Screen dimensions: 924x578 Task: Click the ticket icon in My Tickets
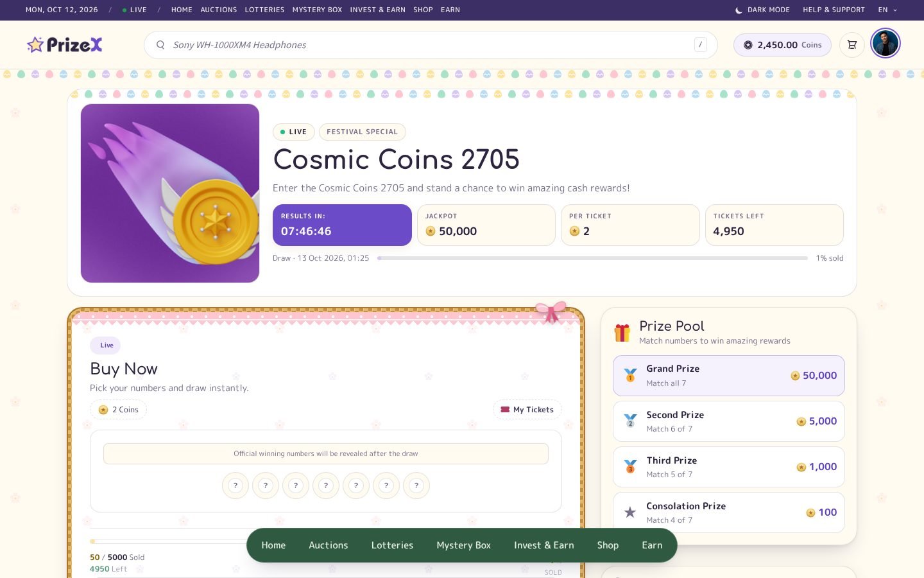coord(505,410)
